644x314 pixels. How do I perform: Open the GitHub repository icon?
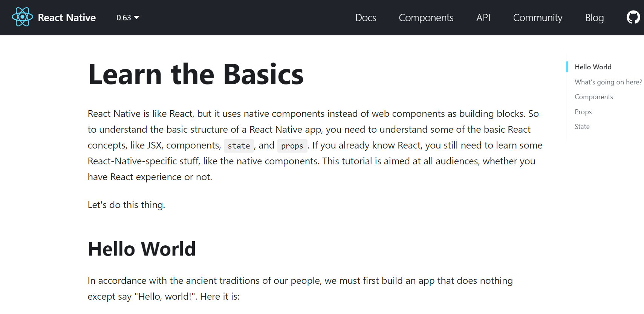tap(633, 17)
